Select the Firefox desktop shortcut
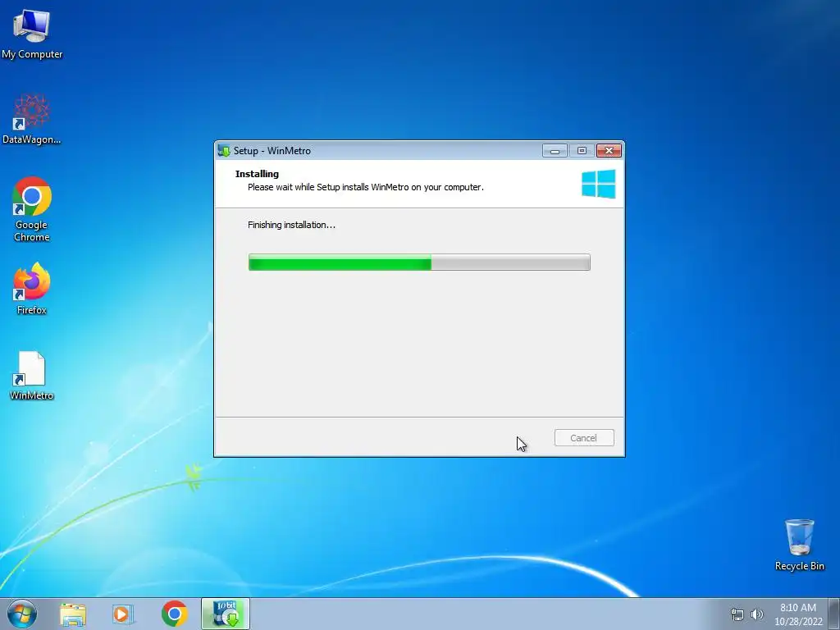Image resolution: width=840 pixels, height=630 pixels. pyautogui.click(x=32, y=289)
